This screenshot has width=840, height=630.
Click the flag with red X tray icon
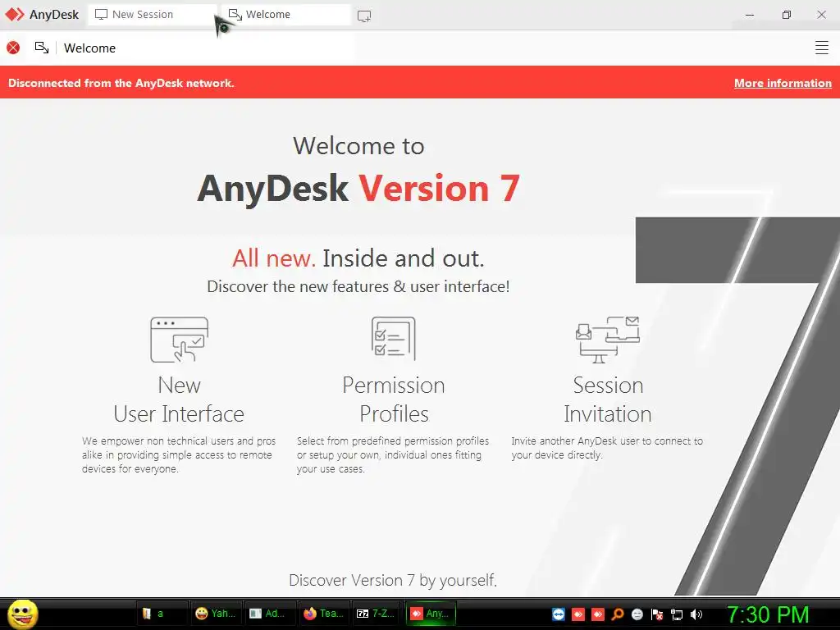coord(657,614)
